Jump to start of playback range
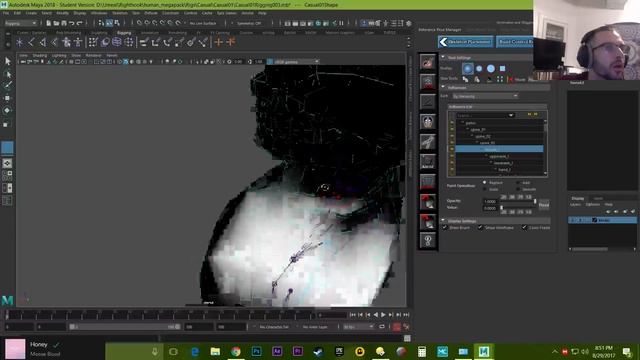Viewport: 640px width, 360px height. [352, 315]
